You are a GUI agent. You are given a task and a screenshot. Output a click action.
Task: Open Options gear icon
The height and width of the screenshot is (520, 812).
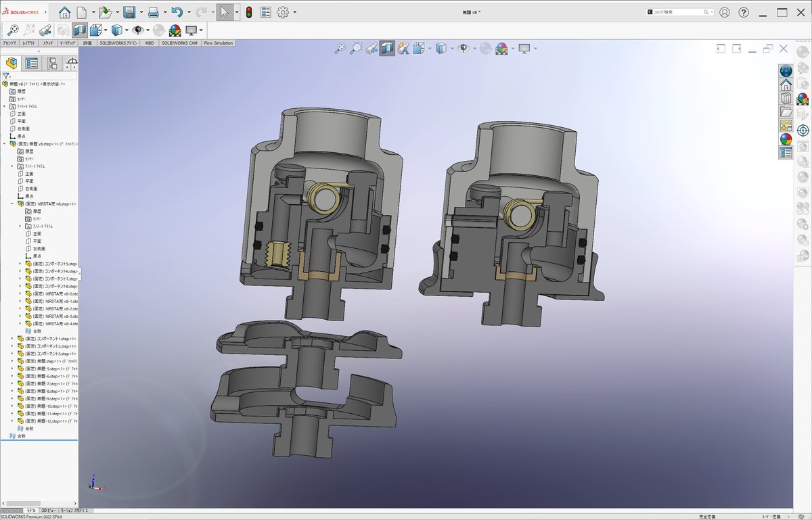coord(283,12)
